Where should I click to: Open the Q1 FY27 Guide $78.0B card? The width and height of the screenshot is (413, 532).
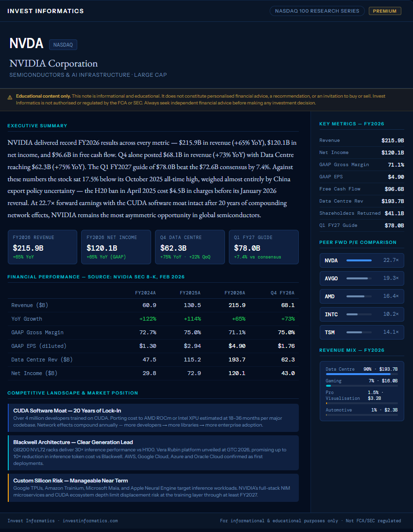264,247
